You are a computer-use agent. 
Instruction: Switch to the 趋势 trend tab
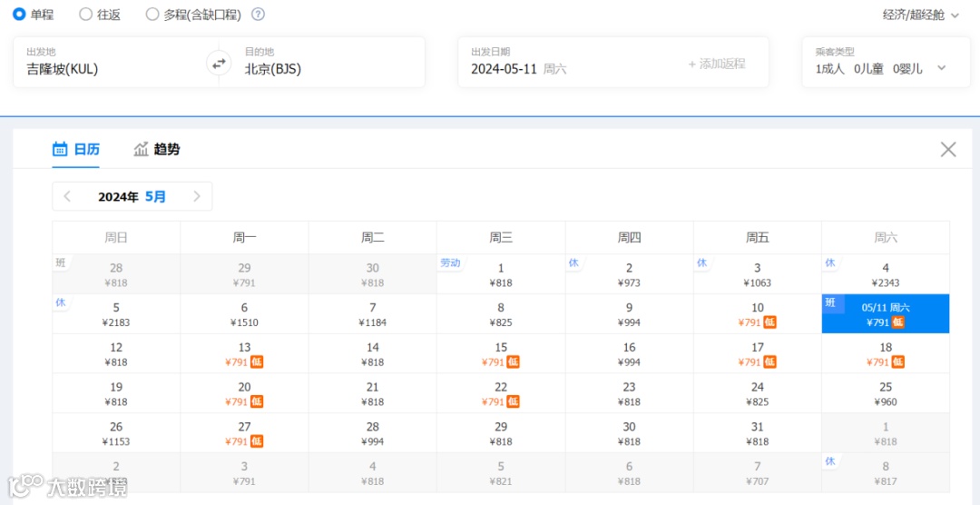click(157, 150)
